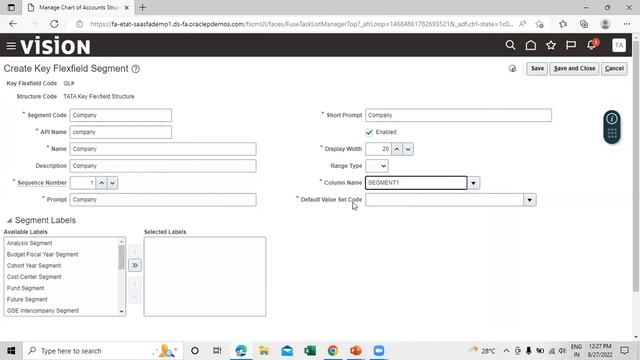640x360 pixels.
Task: Open Mail app from the taskbar
Action: tap(287, 351)
